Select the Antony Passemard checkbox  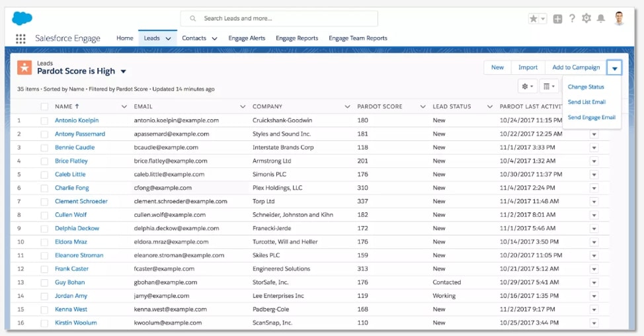tap(44, 134)
